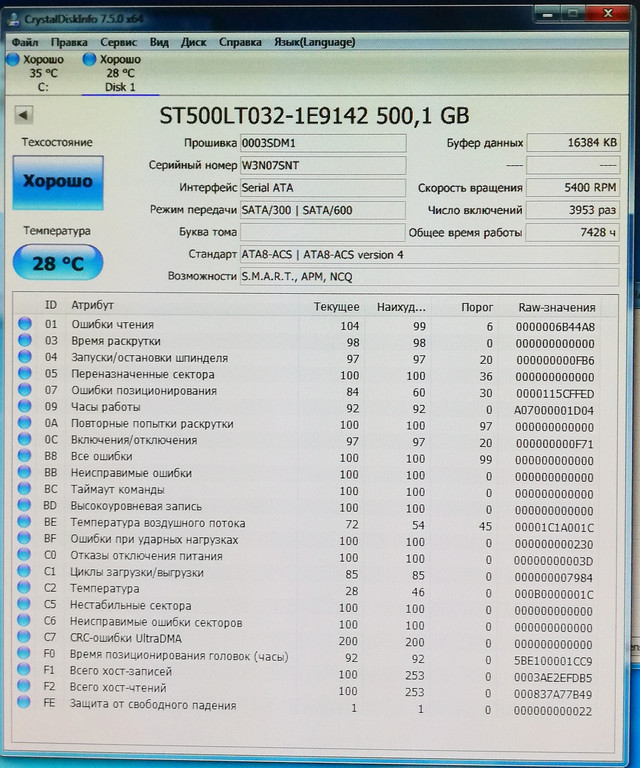Open the Язык(Language) menu

pos(315,42)
